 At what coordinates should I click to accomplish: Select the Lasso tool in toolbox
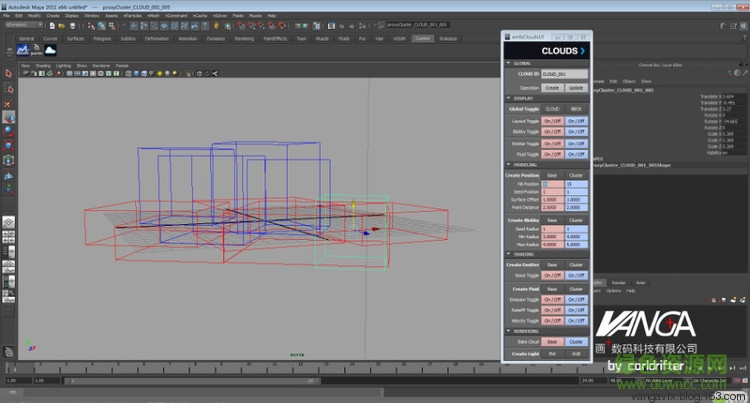[x=8, y=87]
